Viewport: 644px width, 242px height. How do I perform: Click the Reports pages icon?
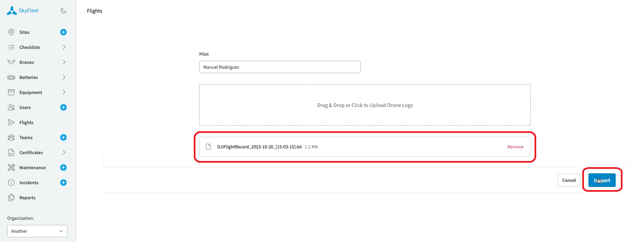pos(11,198)
